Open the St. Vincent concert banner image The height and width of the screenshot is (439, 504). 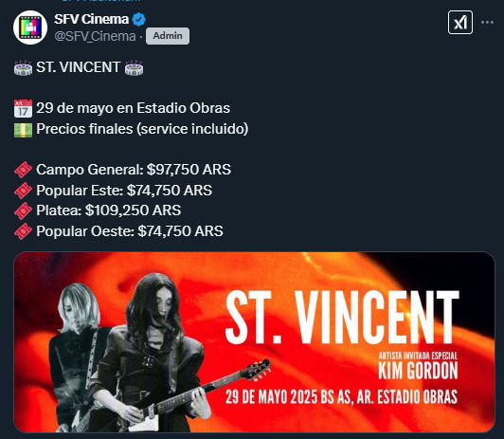click(x=254, y=342)
